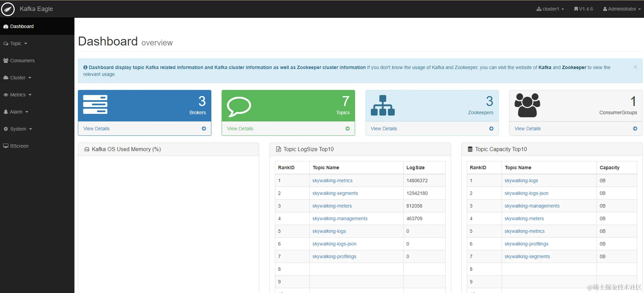This screenshot has width=644, height=293.
Task: Click the System gear icon in sidebar
Action: 6,129
